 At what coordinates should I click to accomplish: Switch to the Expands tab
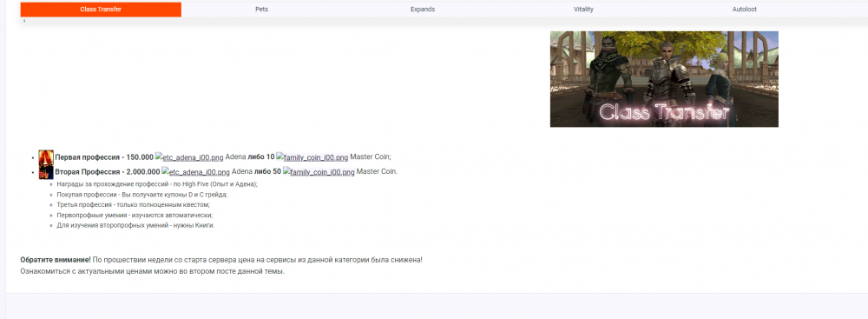pos(423,10)
